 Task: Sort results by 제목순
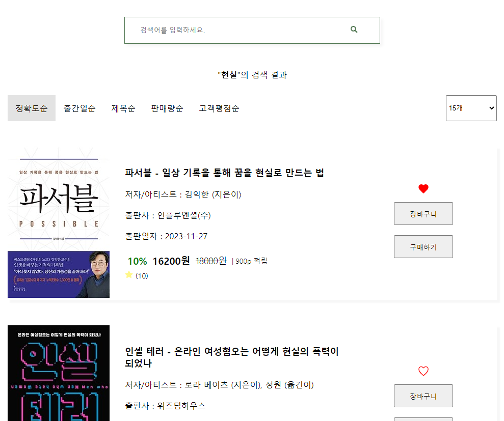click(x=123, y=108)
